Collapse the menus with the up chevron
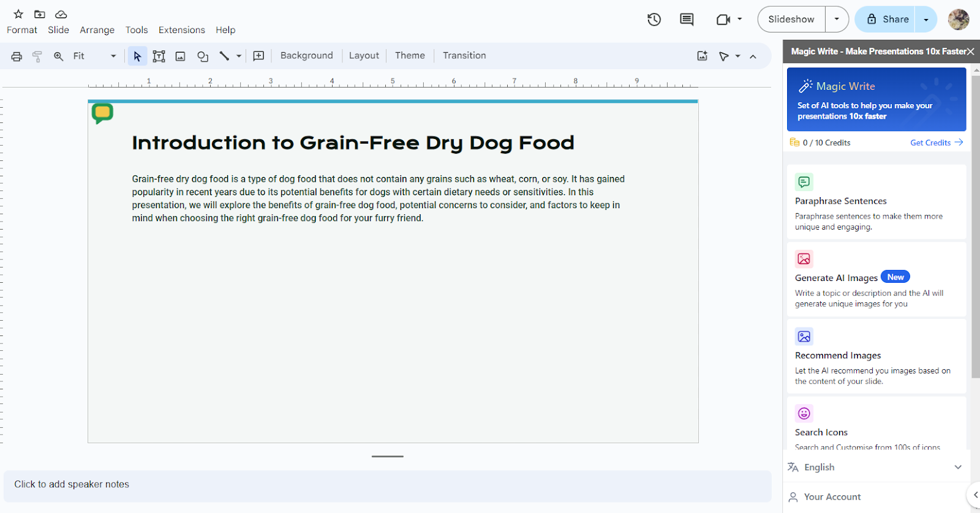 [753, 56]
